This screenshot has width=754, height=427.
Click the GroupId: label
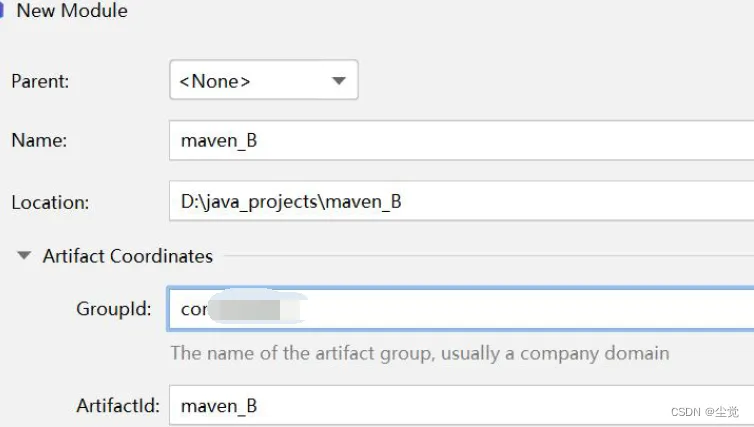[x=113, y=309]
